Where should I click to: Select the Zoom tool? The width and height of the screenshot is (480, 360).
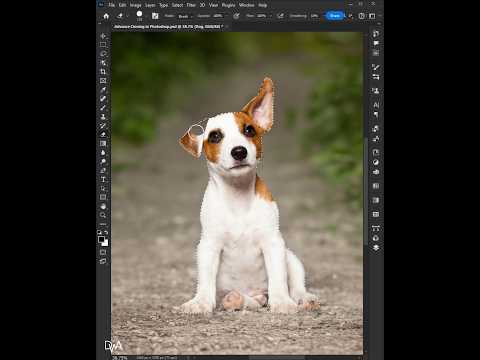point(103,215)
